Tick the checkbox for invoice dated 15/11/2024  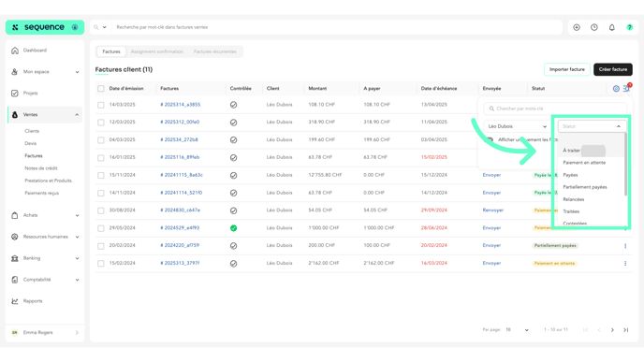(x=101, y=175)
